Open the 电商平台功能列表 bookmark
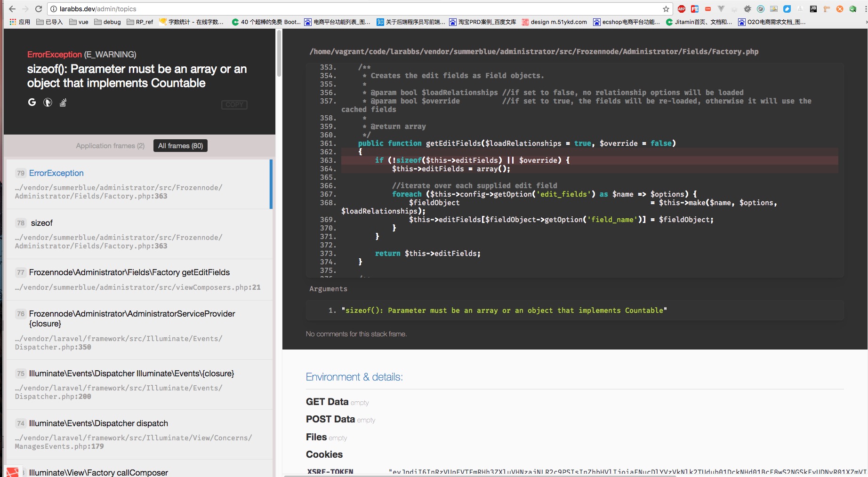Viewport: 868px width, 477px height. pyautogui.click(x=337, y=22)
